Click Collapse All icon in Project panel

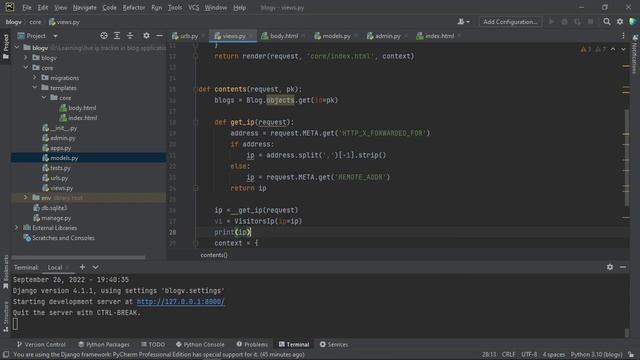click(130, 36)
